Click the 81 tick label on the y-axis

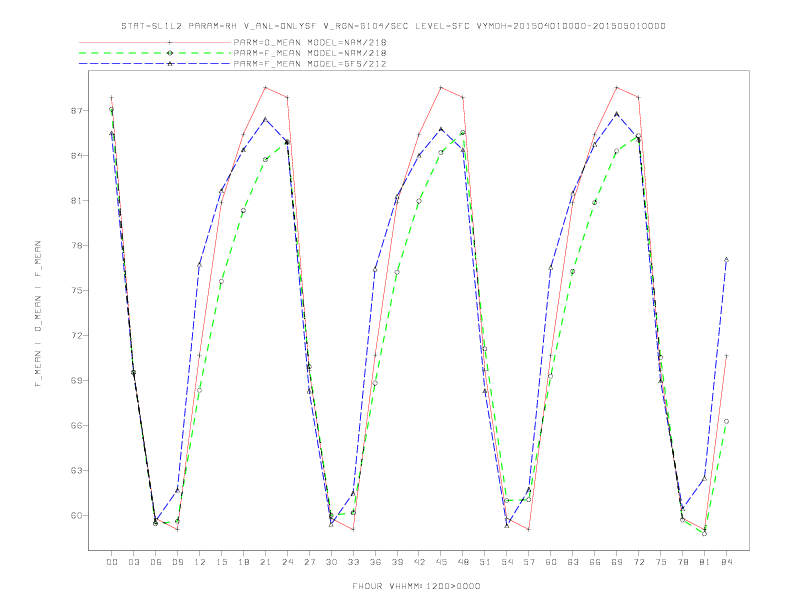tap(76, 200)
